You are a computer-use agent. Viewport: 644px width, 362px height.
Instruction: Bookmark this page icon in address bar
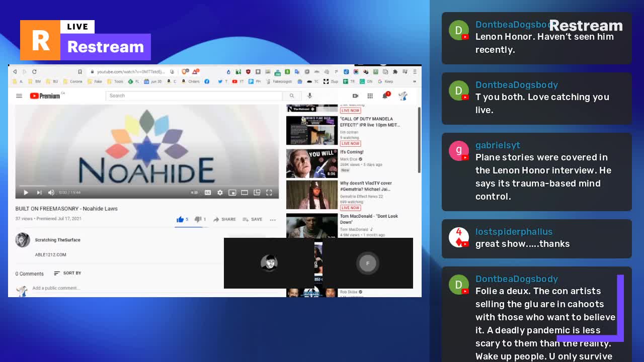pyautogui.click(x=79, y=72)
